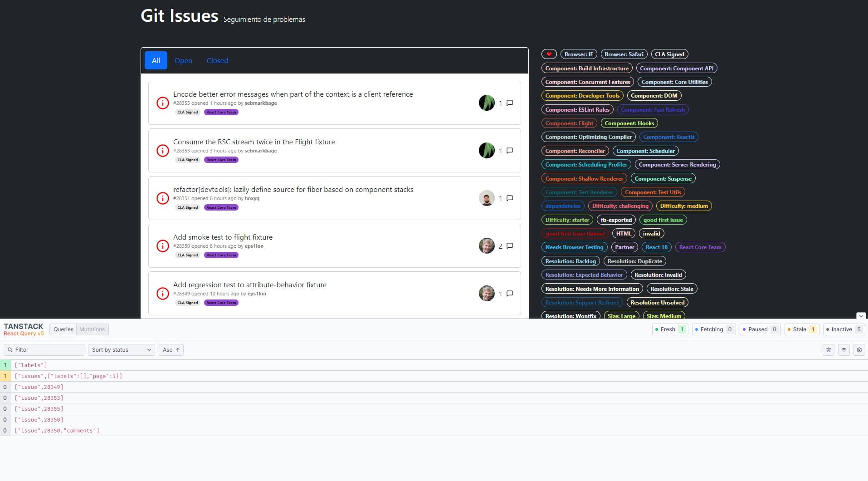Toggle the Asc sort order button
Image resolution: width=868 pixels, height=481 pixels.
171,350
